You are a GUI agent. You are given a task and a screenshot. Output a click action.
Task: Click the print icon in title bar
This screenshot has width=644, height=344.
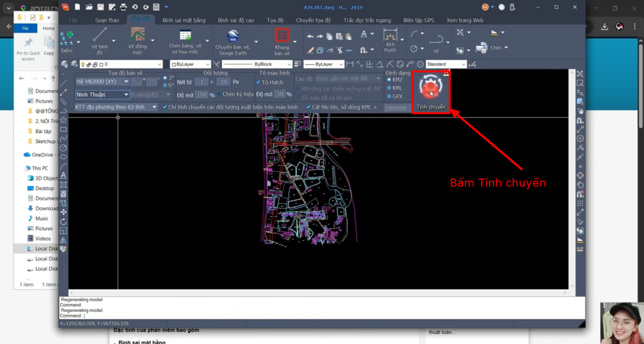(x=123, y=7)
